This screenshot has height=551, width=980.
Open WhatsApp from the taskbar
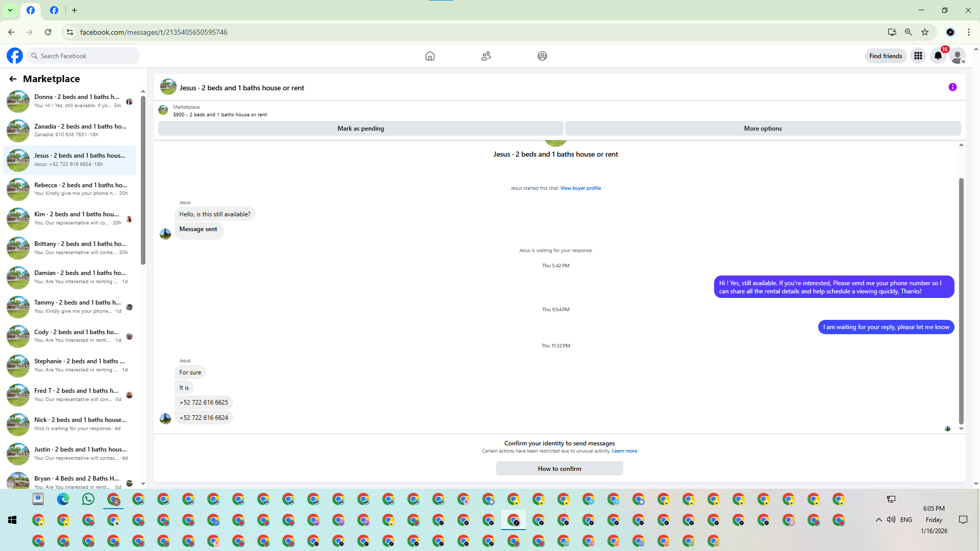click(88, 499)
